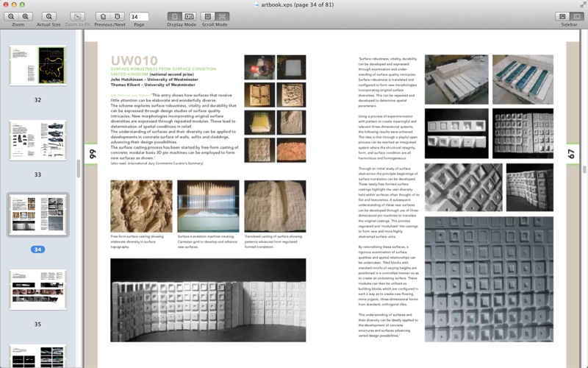
Task: Show thumbnails in sidebar button
Action: click(x=562, y=16)
